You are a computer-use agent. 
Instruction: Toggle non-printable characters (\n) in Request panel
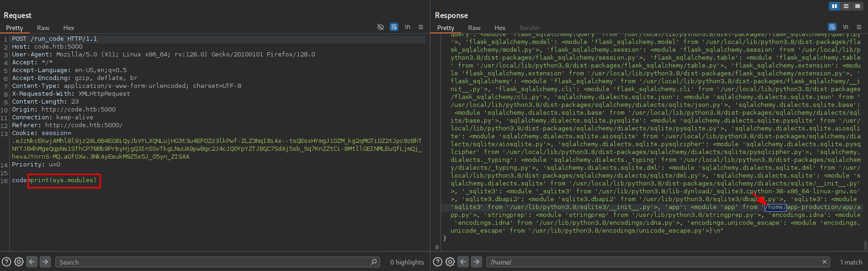pos(407,27)
